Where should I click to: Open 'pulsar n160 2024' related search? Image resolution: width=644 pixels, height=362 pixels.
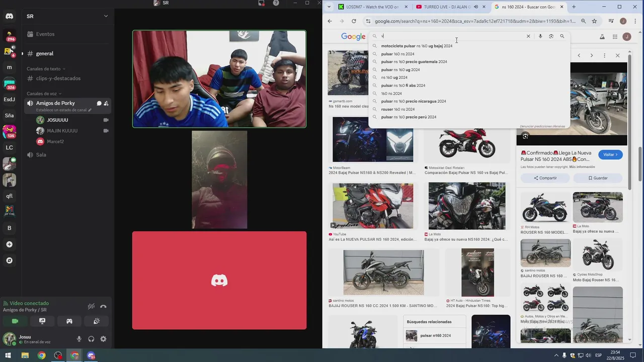click(435, 335)
